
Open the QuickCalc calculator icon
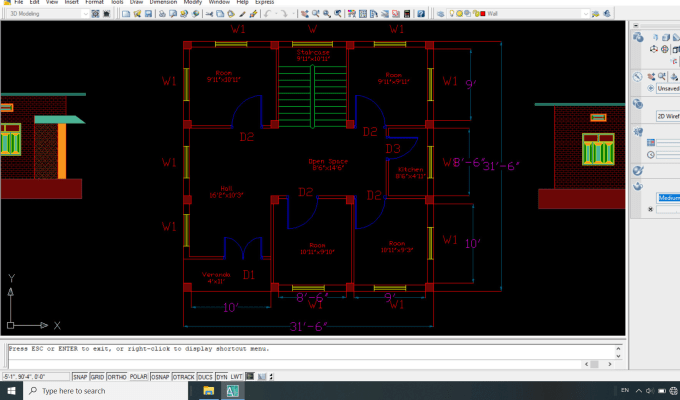(407, 14)
